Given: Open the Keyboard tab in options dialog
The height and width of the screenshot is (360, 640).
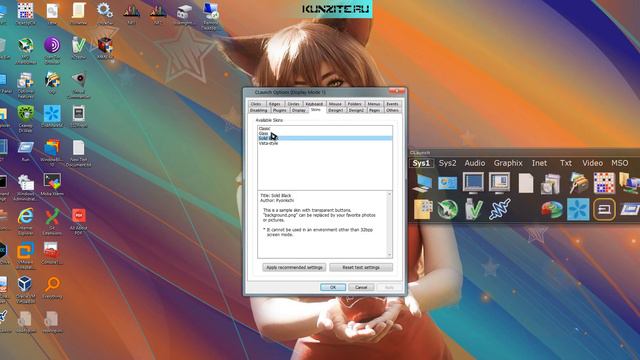Looking at the screenshot, I should tap(314, 104).
